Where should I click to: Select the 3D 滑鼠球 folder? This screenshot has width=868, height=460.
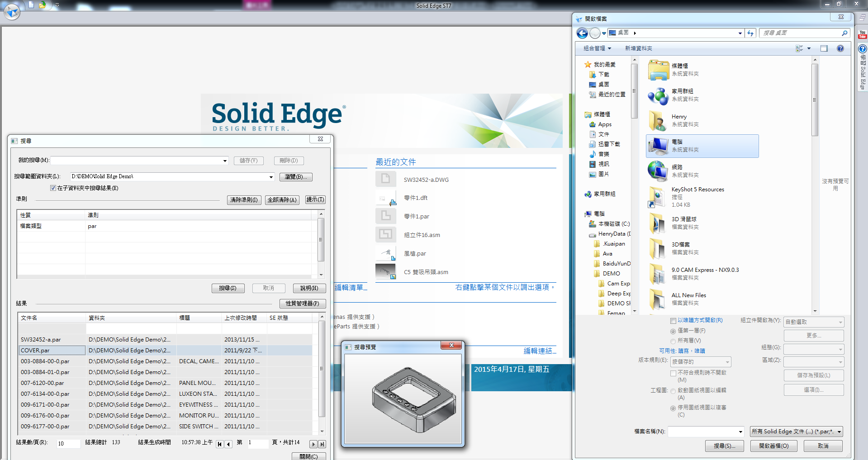click(x=702, y=223)
